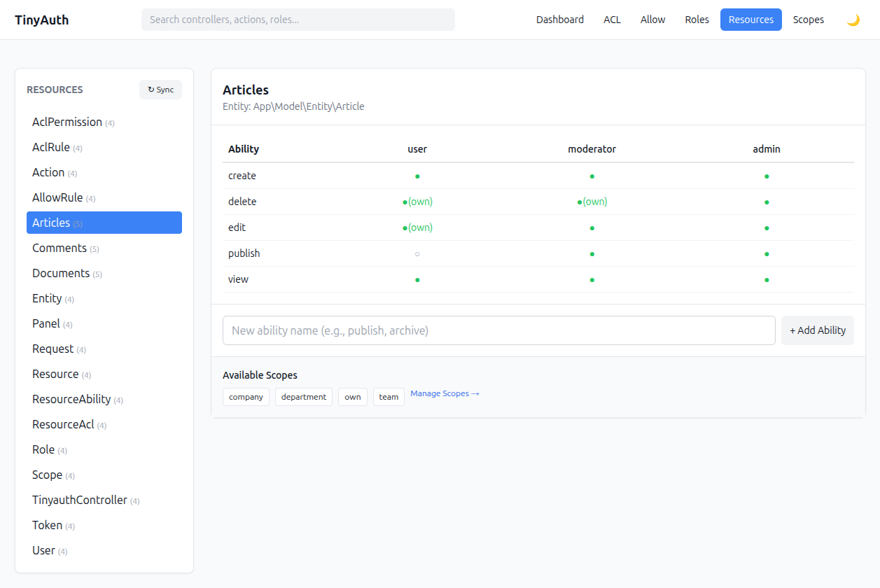The image size is (880, 588).
Task: Select Action resource in sidebar
Action: coord(104,172)
